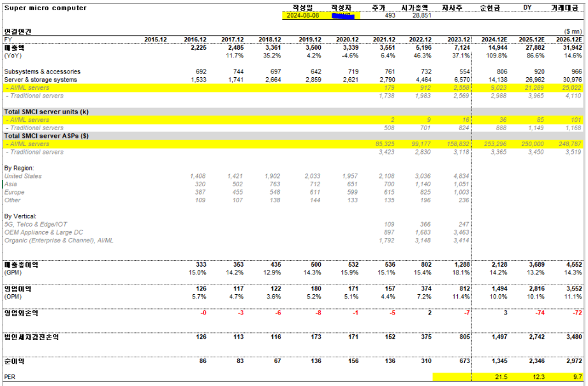Select the 시가총액 value 28,851
This screenshot has height=386, width=588.
(x=422, y=15)
